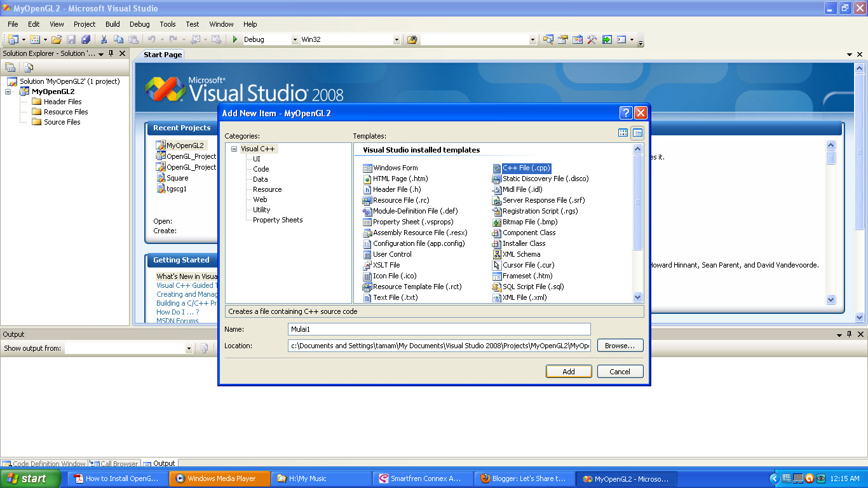Open the Output panel window position dropdown
868x488 pixels.
pyautogui.click(x=838, y=334)
